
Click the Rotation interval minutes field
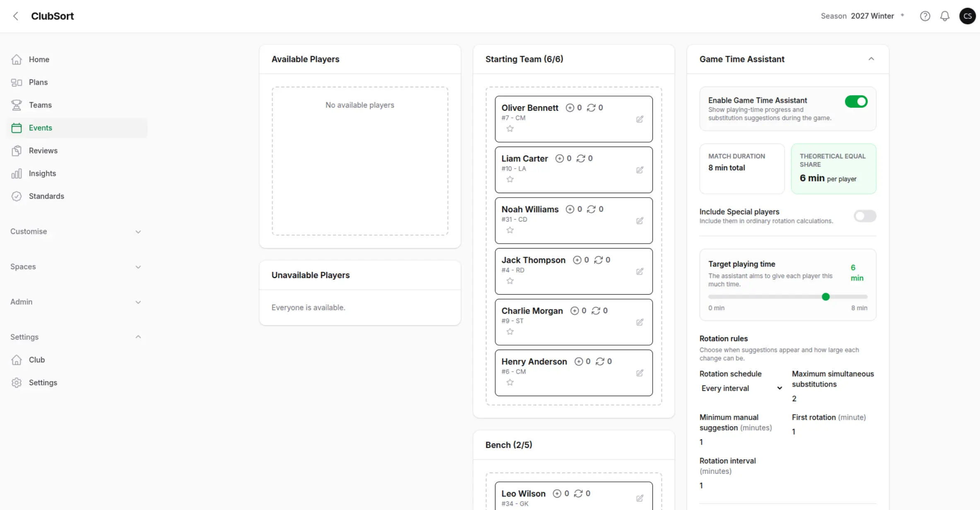tap(741, 486)
